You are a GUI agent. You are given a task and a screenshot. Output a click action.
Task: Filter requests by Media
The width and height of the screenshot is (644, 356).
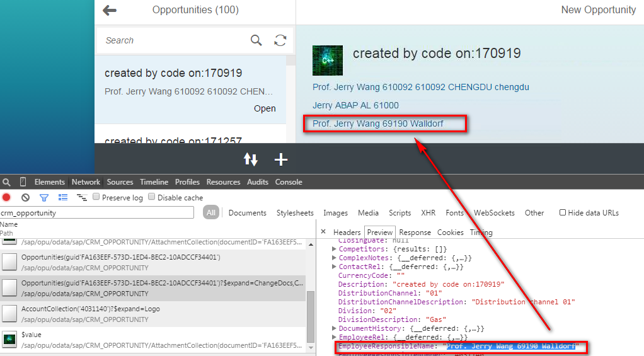[x=369, y=213]
